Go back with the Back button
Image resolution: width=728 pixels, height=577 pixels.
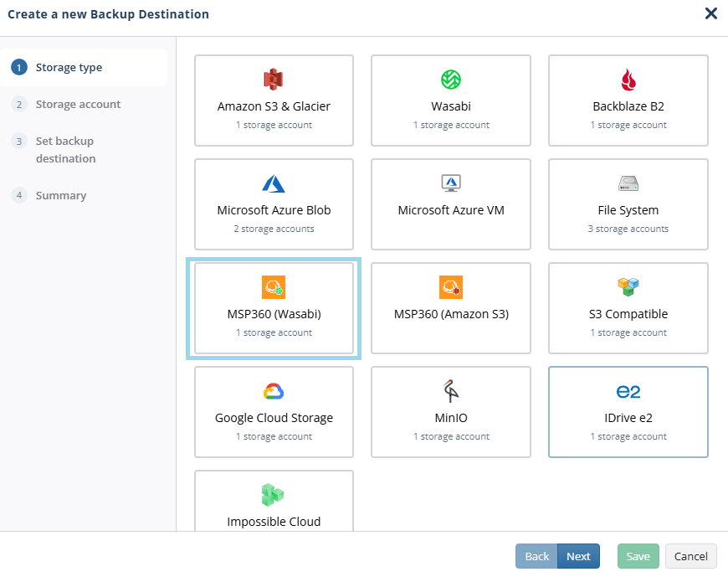pos(536,556)
